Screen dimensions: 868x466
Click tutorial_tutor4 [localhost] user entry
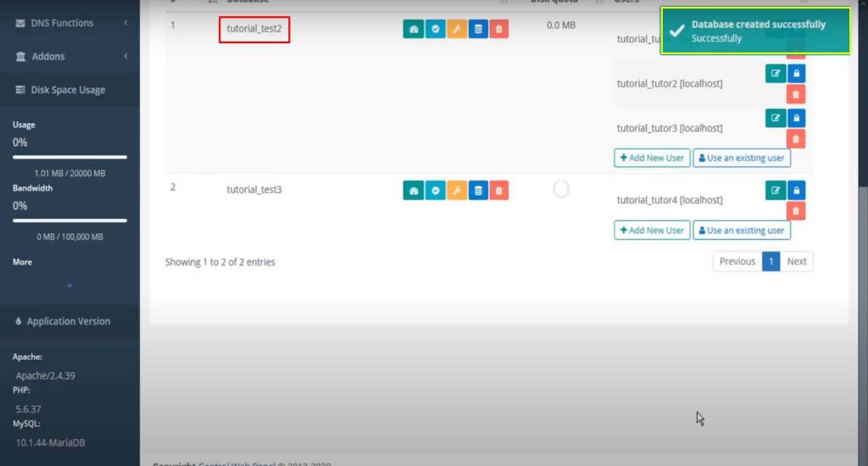click(670, 200)
